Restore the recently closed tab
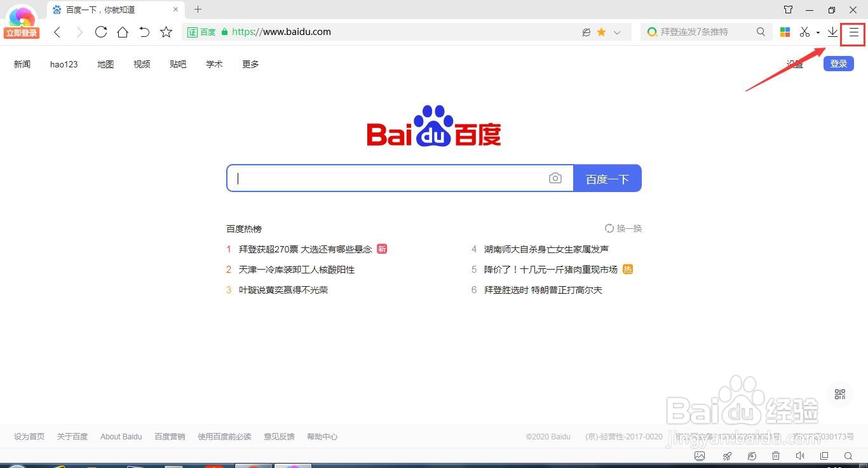 click(x=144, y=32)
